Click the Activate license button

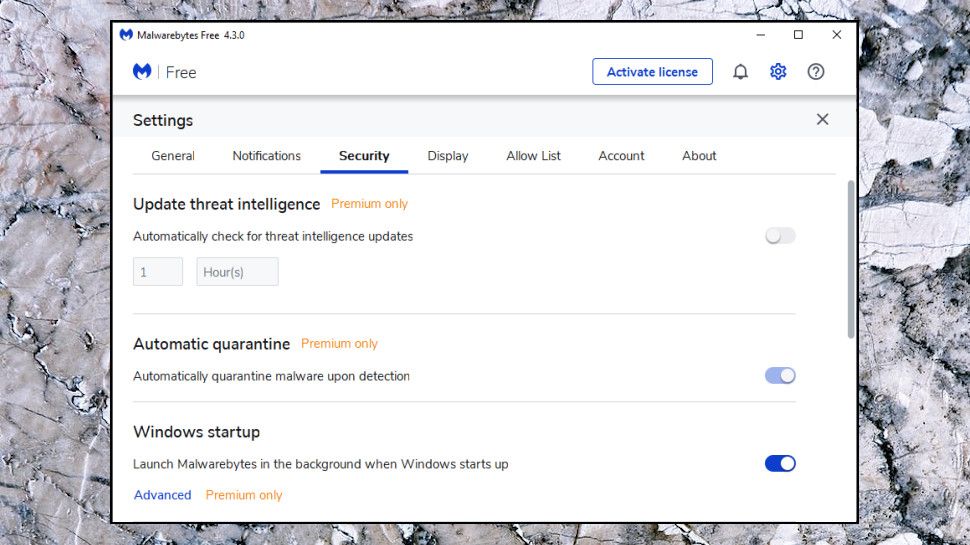(652, 72)
